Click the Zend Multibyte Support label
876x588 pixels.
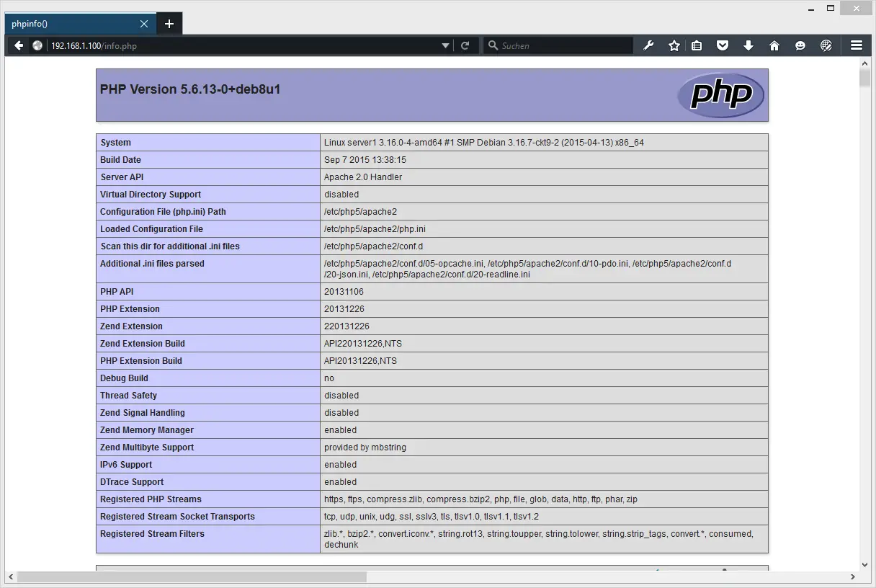[x=147, y=447]
